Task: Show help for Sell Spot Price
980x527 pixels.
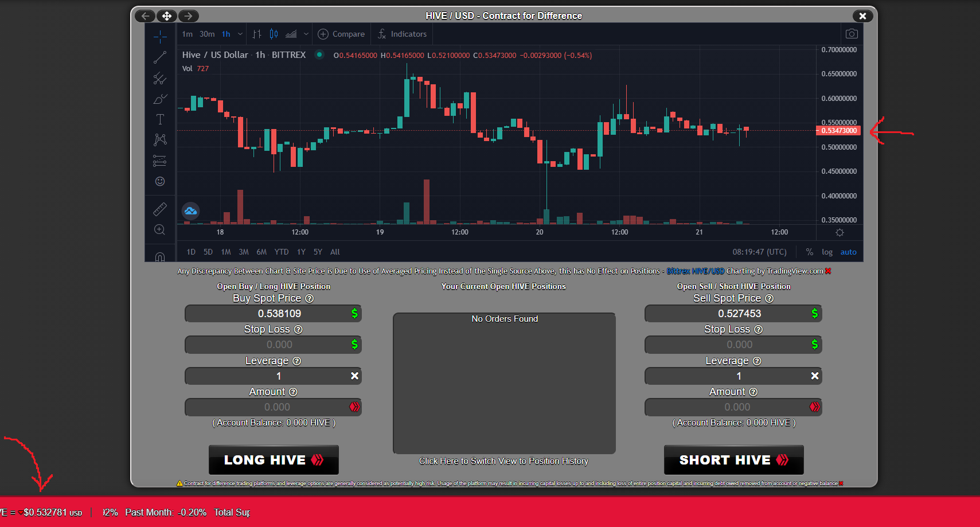Action: click(769, 298)
